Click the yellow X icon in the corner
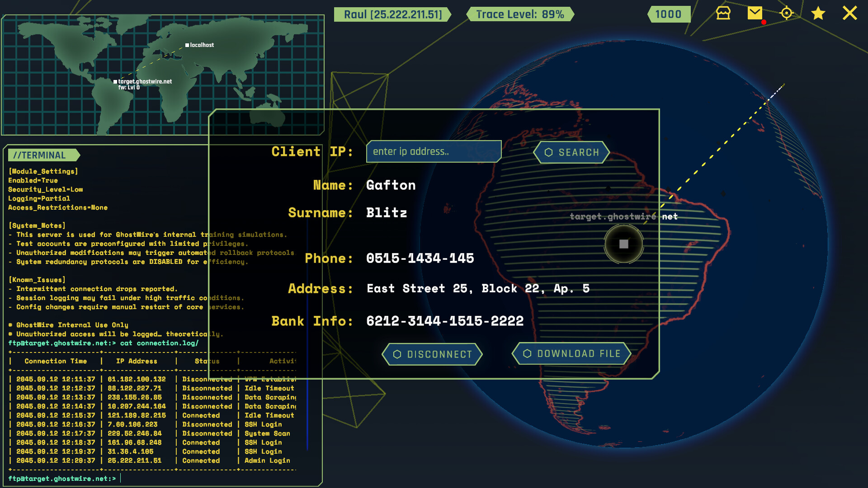This screenshot has height=488, width=868. pyautogui.click(x=849, y=14)
